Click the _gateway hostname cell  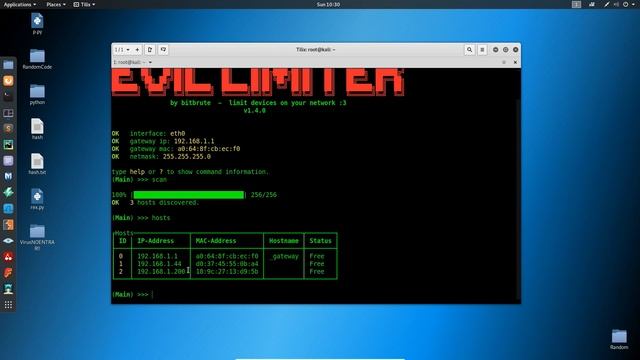pyautogui.click(x=284, y=256)
